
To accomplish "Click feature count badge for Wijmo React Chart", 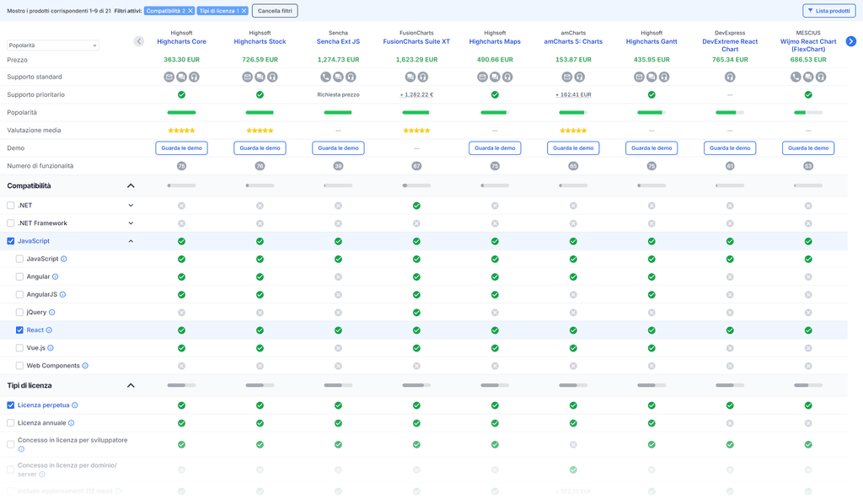I will click(x=808, y=166).
